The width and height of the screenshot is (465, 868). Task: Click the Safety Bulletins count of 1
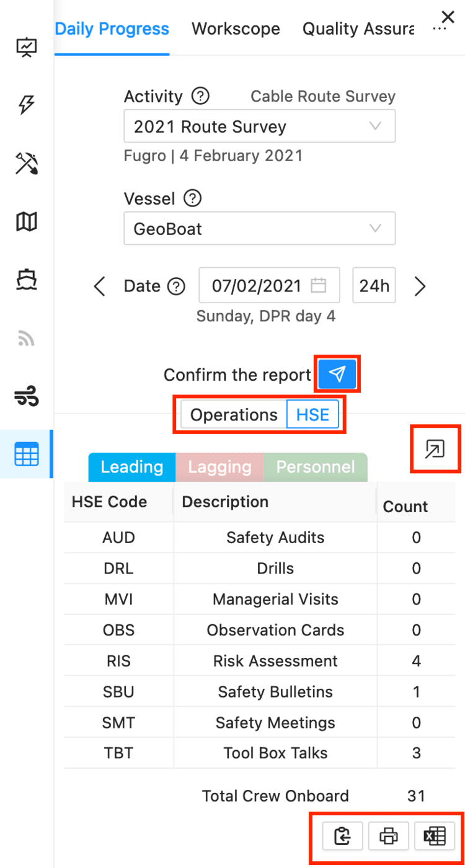[416, 692]
